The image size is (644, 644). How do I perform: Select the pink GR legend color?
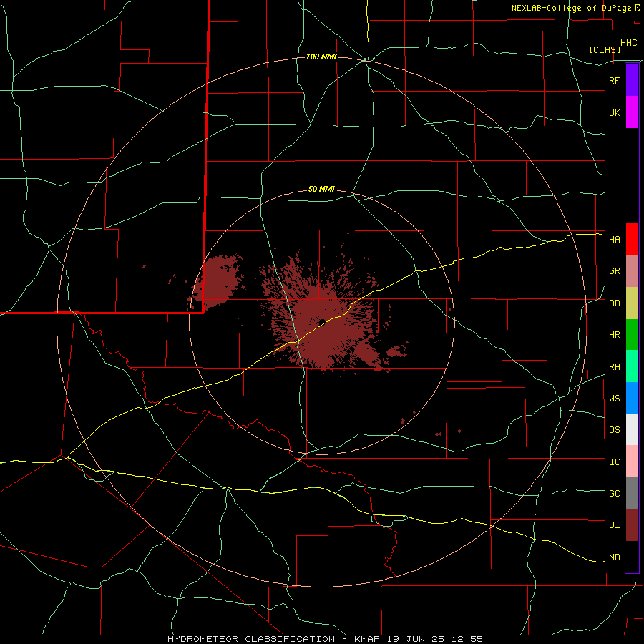(632, 271)
